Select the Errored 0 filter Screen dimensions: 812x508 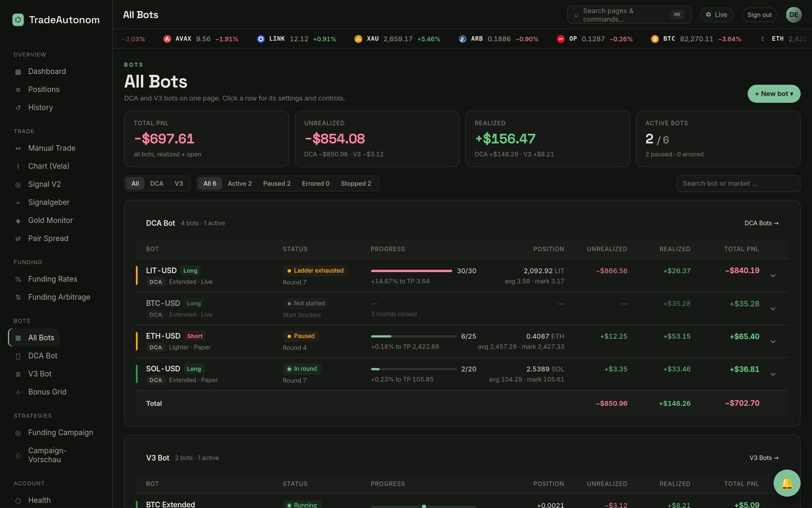click(x=315, y=183)
